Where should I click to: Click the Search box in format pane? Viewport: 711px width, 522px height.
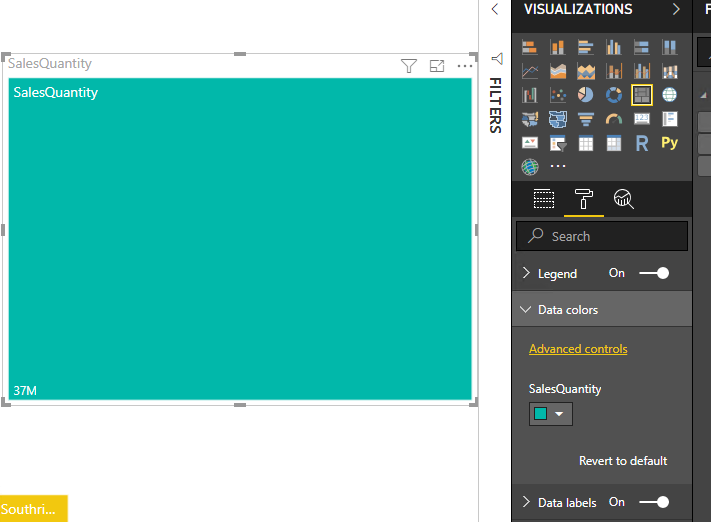(x=602, y=236)
